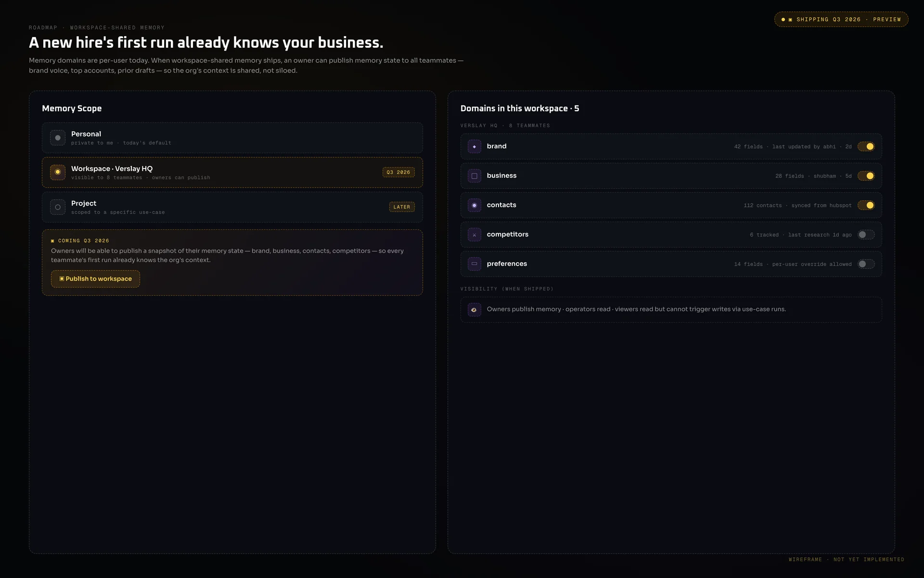Screen dimensions: 924x578
Task: Click the preferences domain rectangle icon
Action: click(x=475, y=264)
